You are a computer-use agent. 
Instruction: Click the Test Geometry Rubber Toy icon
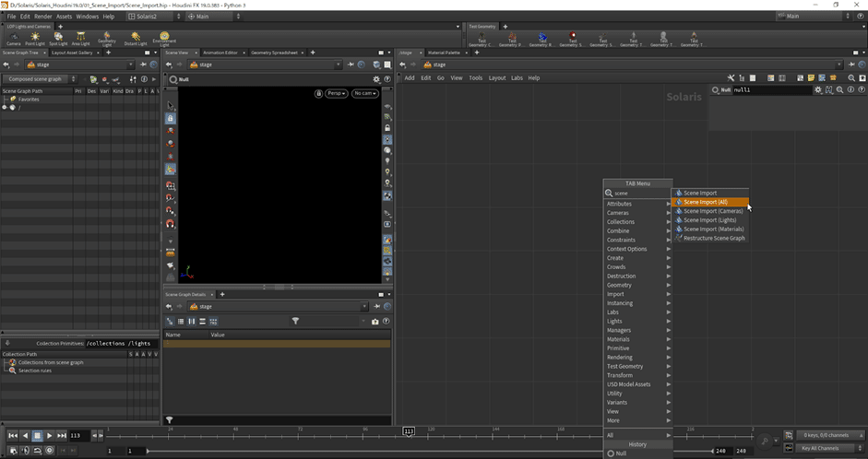[x=542, y=38]
